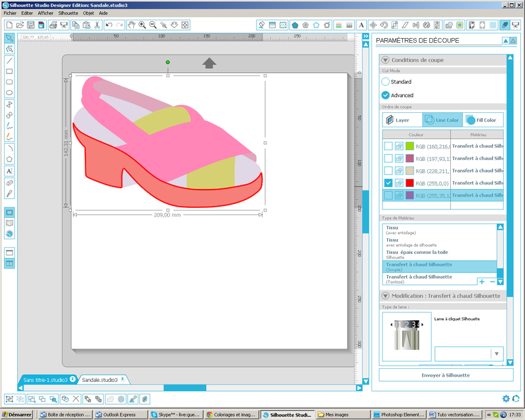Collapse the Conditions de coupe section
525x420 pixels.
tap(386, 60)
